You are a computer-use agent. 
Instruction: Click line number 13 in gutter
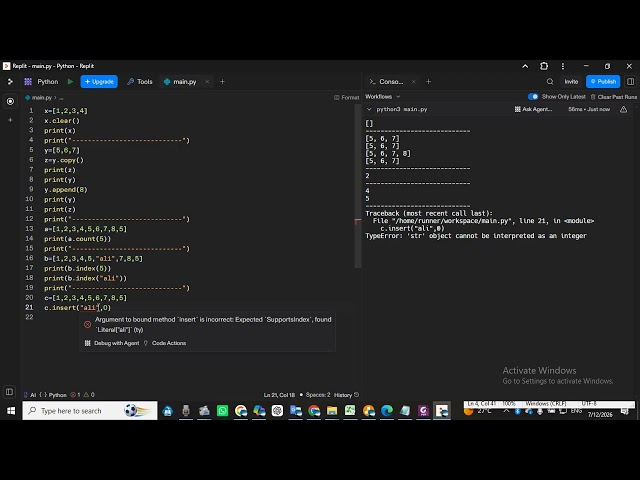29,229
